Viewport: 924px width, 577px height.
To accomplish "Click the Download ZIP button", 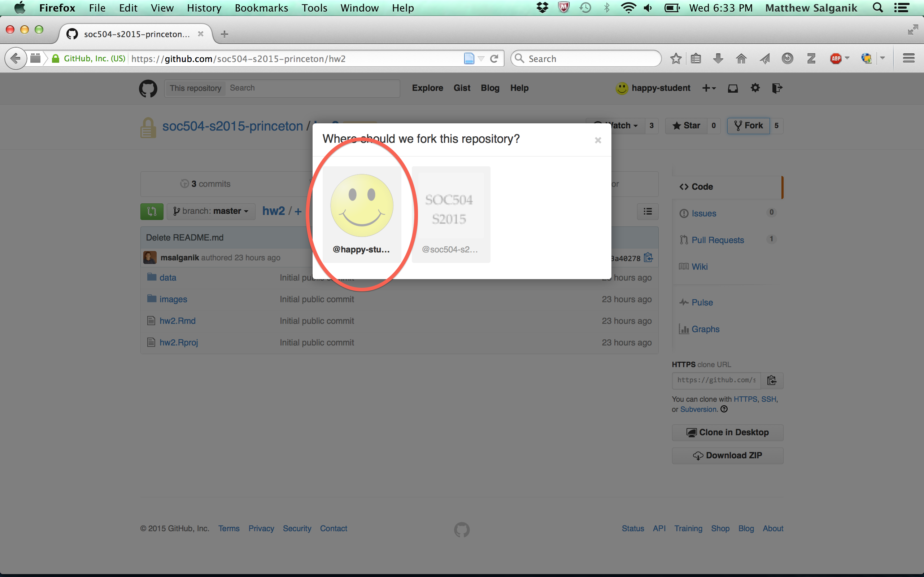I will click(727, 455).
